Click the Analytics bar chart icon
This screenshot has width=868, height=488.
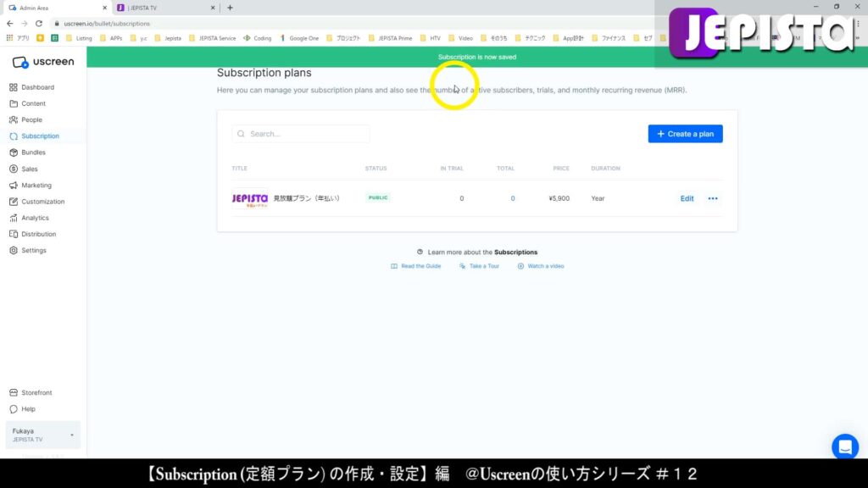tap(14, 218)
